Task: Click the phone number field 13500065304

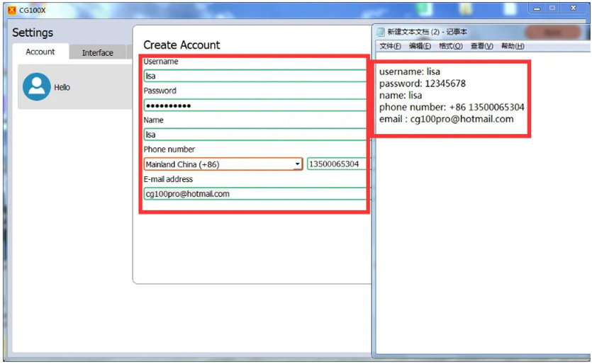Action: click(x=337, y=164)
